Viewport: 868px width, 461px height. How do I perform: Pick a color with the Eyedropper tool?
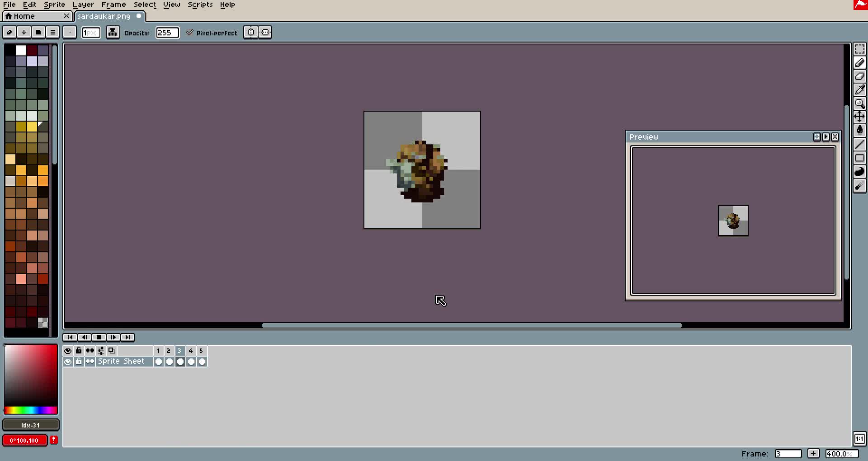pyautogui.click(x=860, y=90)
